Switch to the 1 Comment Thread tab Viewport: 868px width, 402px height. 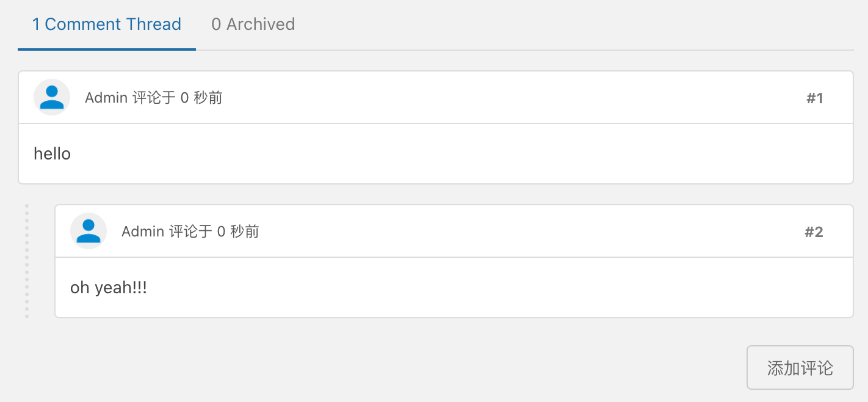pos(107,24)
